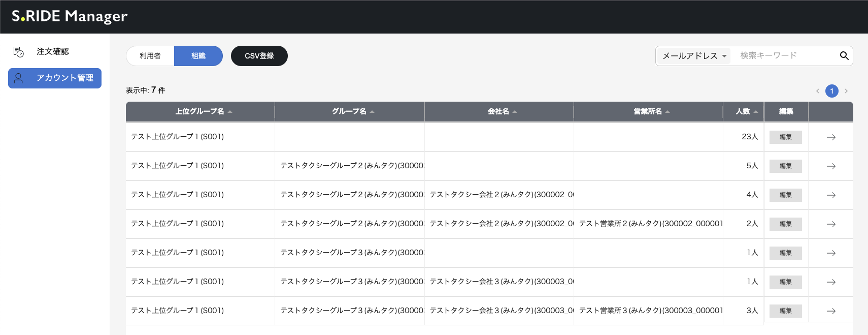Click the 注文確認 order icon in sidebar
Screen dimensions: 868x335
coord(18,52)
